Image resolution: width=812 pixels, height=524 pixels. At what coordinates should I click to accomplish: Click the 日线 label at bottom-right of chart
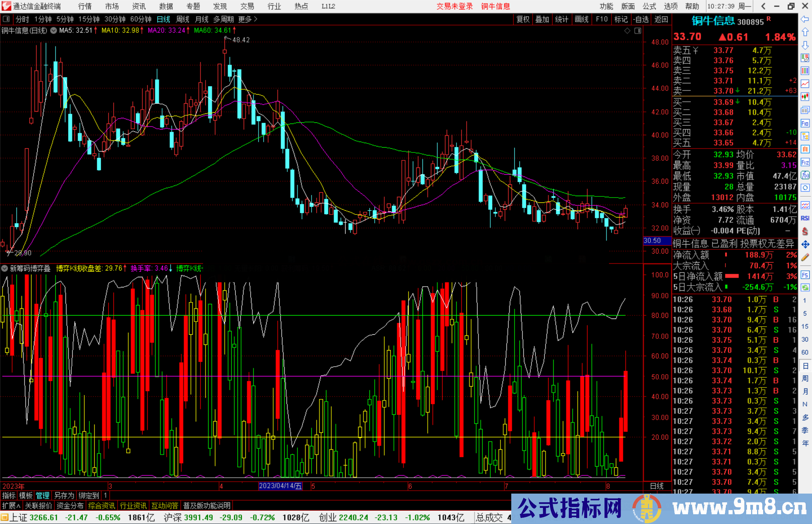(657, 486)
